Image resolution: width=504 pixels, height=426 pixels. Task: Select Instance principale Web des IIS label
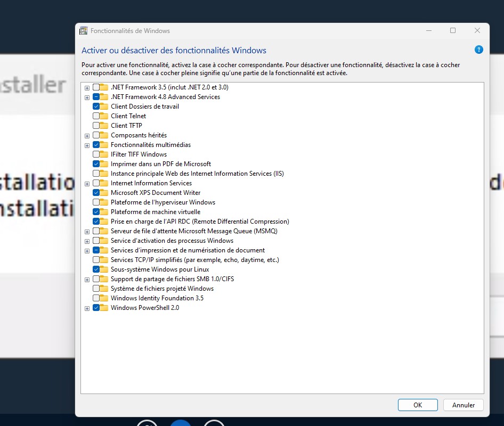coord(197,174)
